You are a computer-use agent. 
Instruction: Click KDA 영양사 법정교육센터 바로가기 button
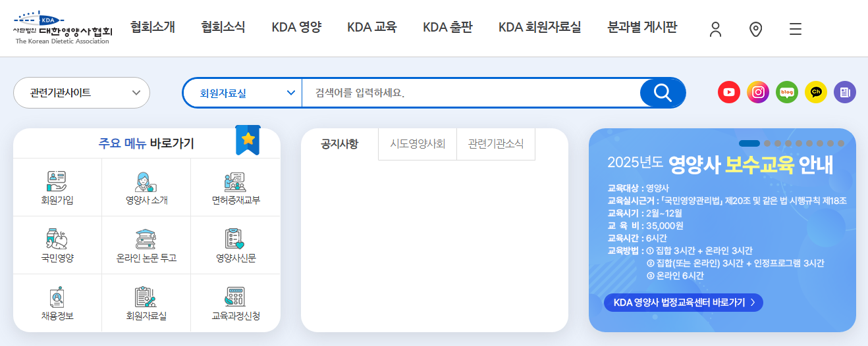(x=684, y=303)
